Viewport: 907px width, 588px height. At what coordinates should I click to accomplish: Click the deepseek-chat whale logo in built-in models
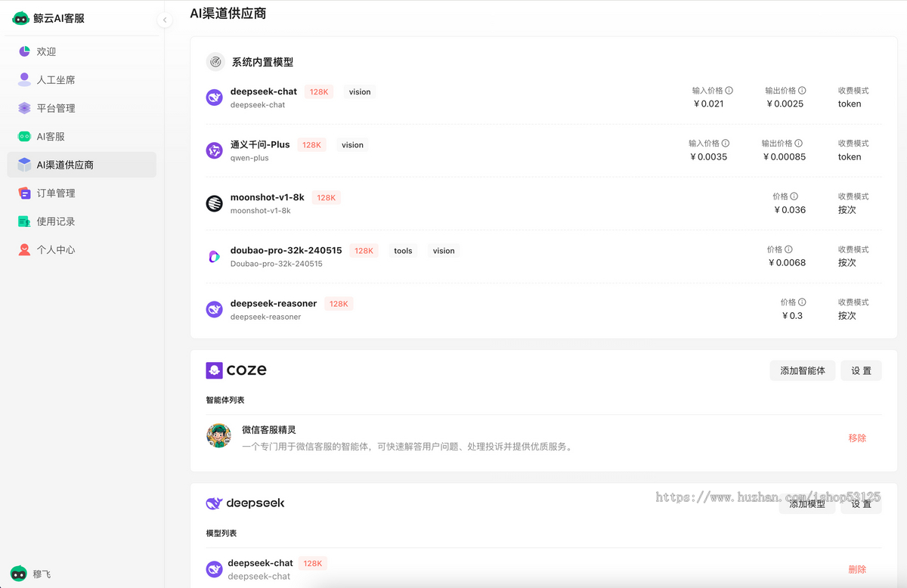click(x=215, y=97)
